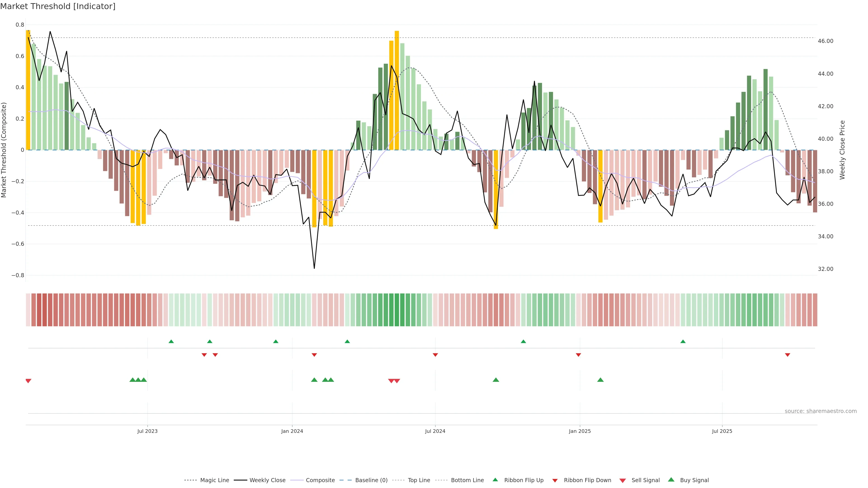This screenshot has width=868, height=488.
Task: Click the Buy Signal legend marker icon
Action: (x=671, y=480)
